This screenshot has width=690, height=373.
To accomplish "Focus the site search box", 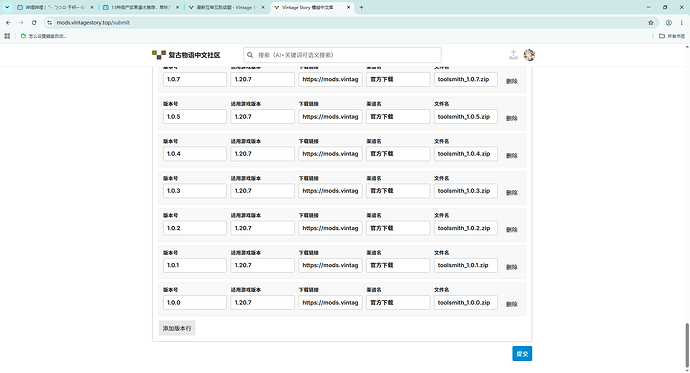I will (342, 55).
